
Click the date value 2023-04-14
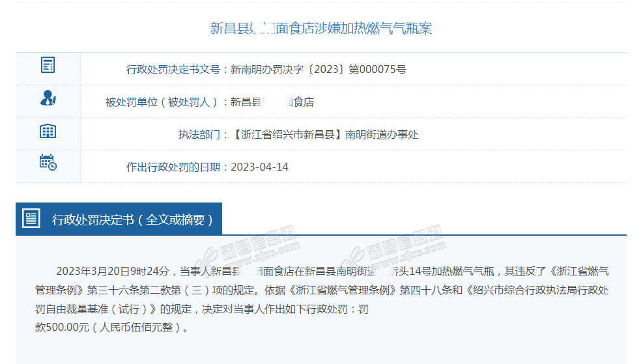[x=259, y=167]
